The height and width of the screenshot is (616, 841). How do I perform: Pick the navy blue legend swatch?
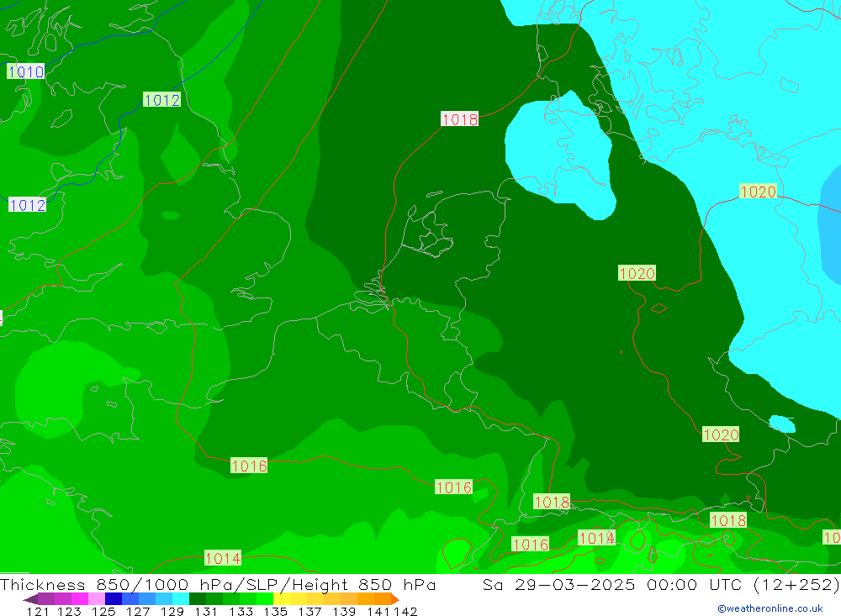[x=114, y=599]
